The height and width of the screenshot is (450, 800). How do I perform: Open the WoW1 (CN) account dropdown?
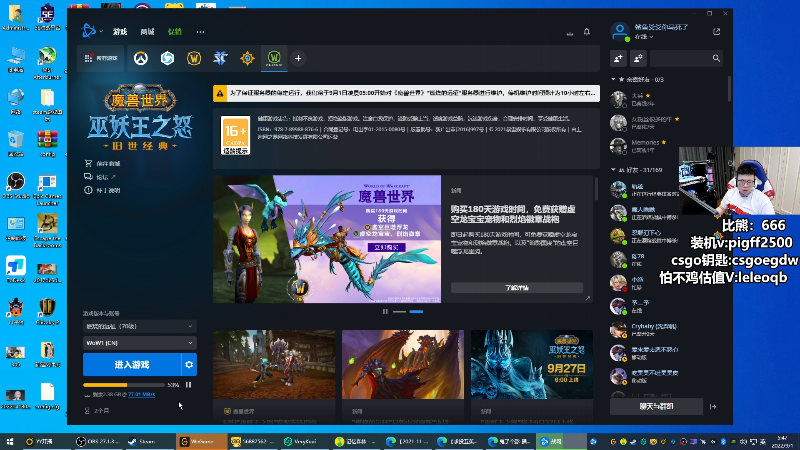[x=139, y=343]
